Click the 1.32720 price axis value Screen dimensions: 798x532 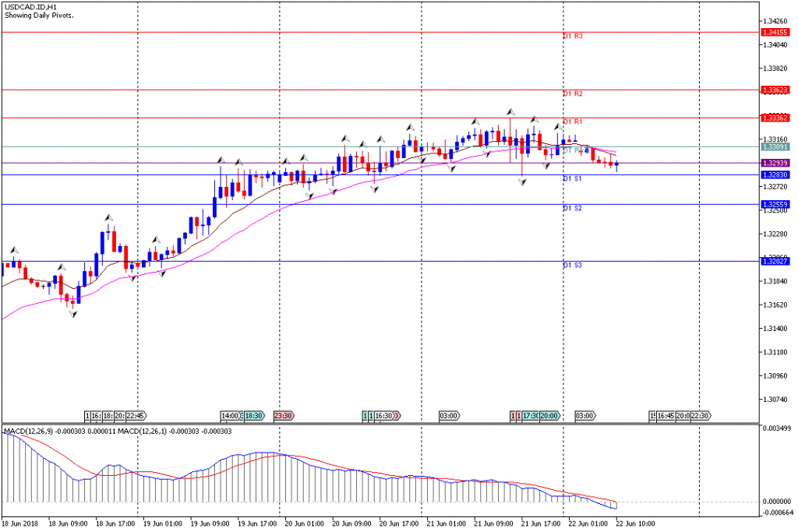(x=775, y=187)
